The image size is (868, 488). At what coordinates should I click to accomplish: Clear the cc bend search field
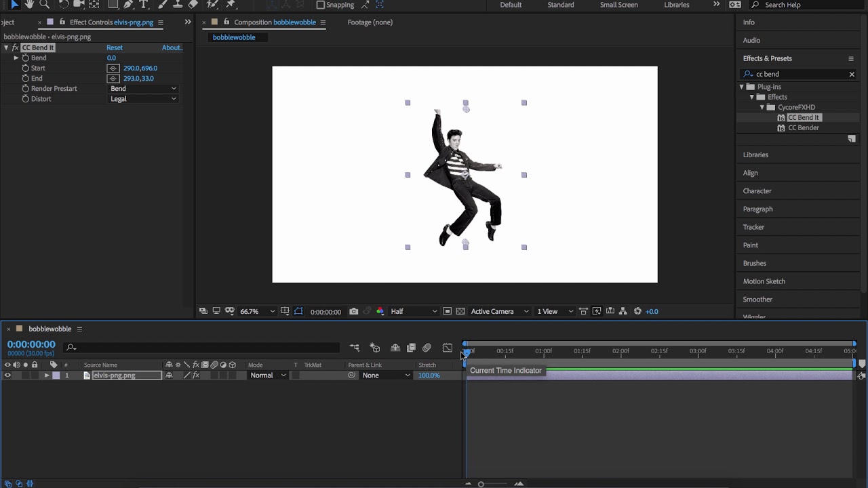click(852, 75)
